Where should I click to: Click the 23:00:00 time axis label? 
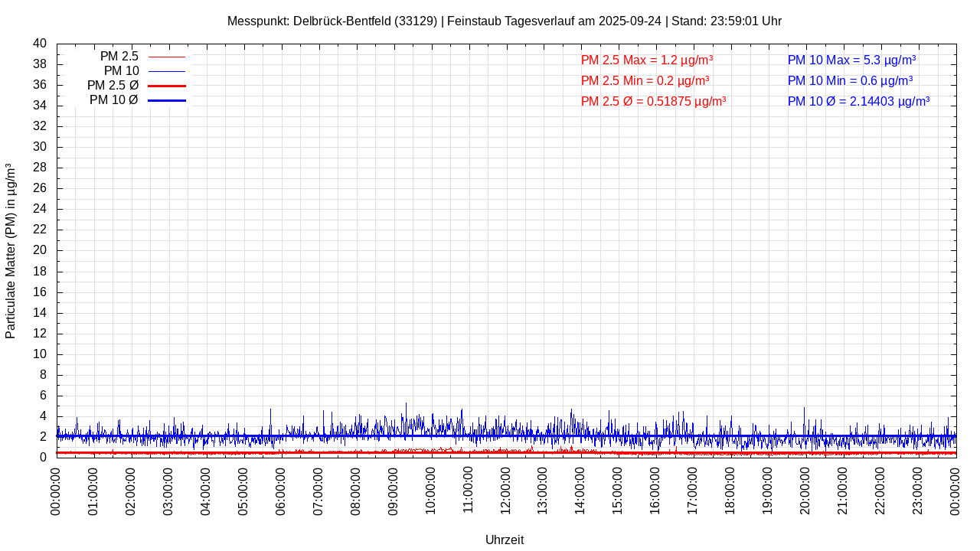pyautogui.click(x=918, y=491)
